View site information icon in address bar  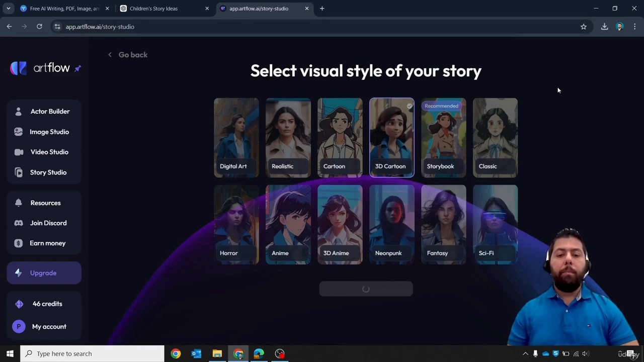tap(57, 27)
